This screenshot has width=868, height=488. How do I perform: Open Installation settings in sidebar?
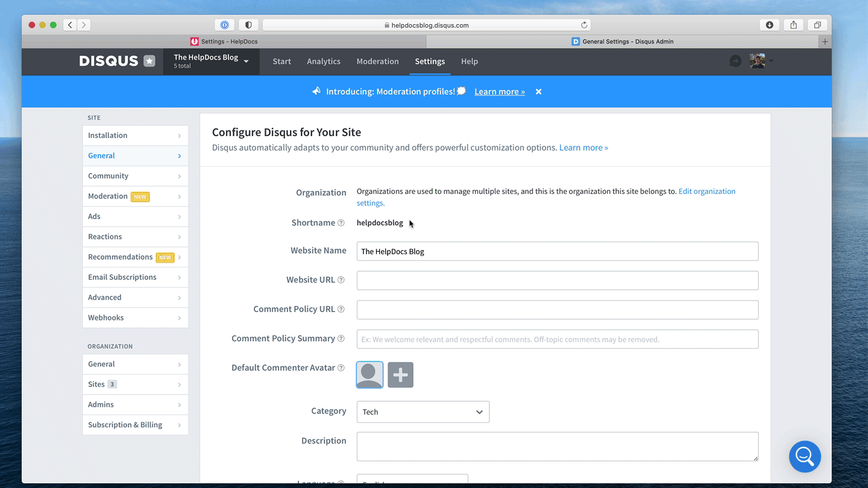pos(135,136)
